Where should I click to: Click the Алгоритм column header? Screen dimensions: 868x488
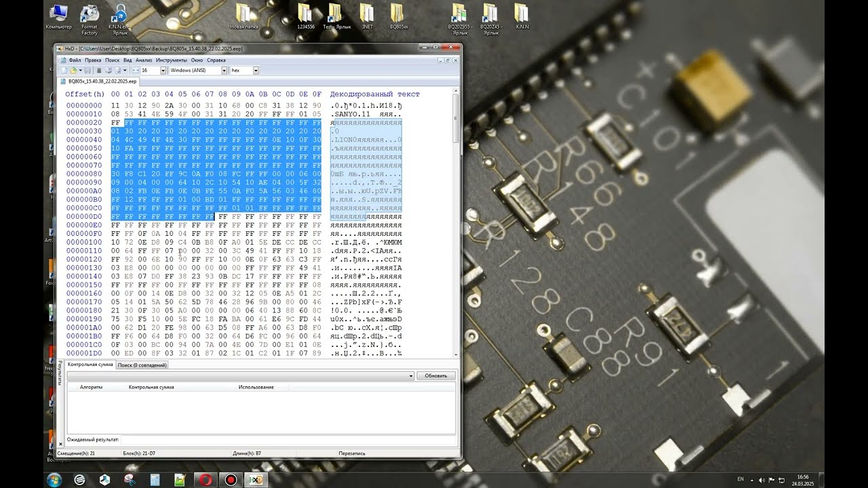(x=92, y=387)
